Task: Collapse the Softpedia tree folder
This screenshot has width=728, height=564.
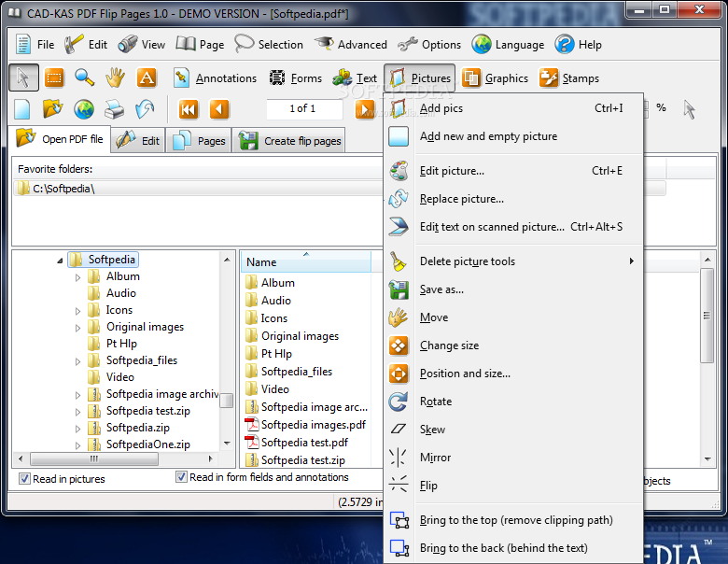Action: [x=60, y=261]
